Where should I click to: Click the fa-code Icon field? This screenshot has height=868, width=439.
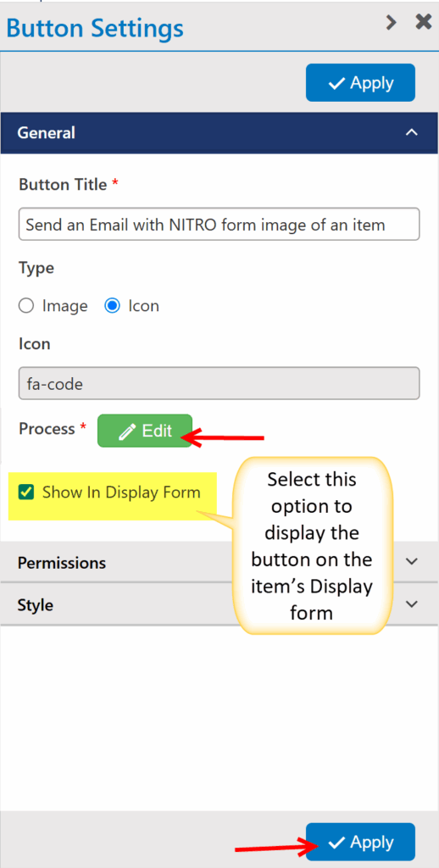(x=219, y=383)
